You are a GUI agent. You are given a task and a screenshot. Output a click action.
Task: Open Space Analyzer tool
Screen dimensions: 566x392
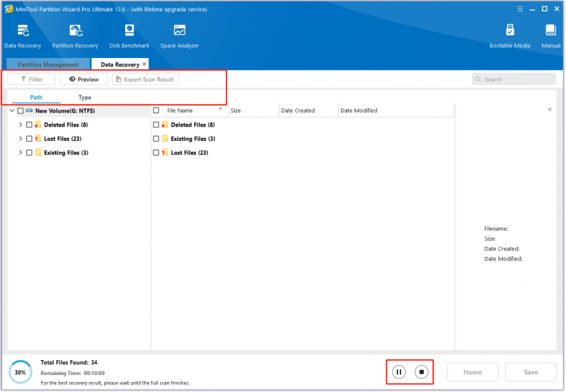click(x=180, y=36)
